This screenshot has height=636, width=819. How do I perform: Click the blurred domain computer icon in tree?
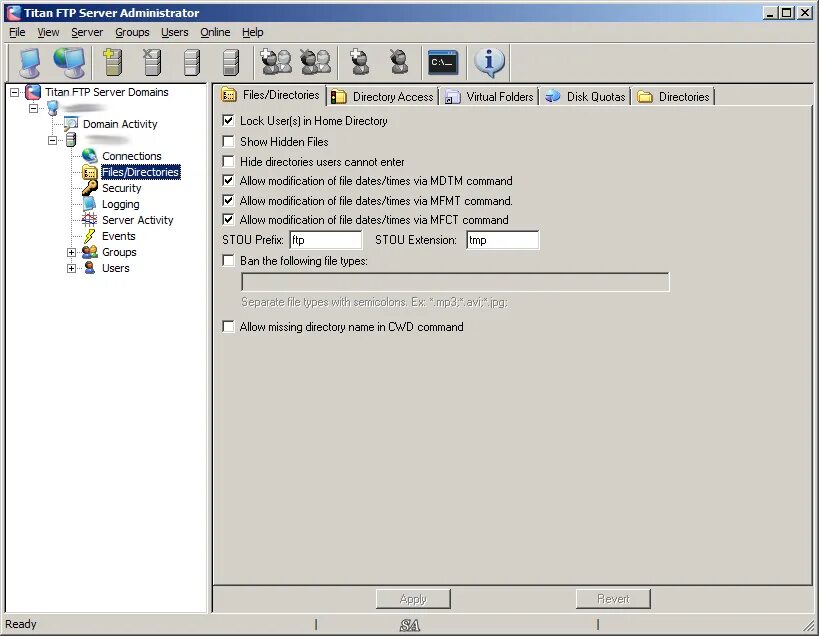[x=52, y=108]
